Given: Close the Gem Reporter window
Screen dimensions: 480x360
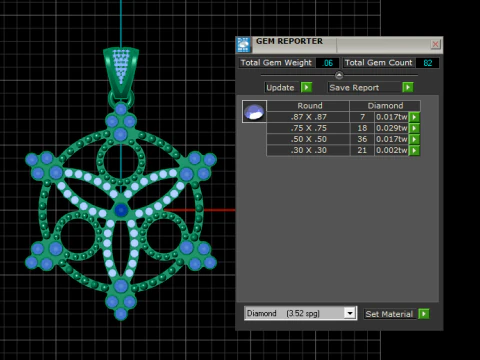Looking at the screenshot, I should point(435,44).
